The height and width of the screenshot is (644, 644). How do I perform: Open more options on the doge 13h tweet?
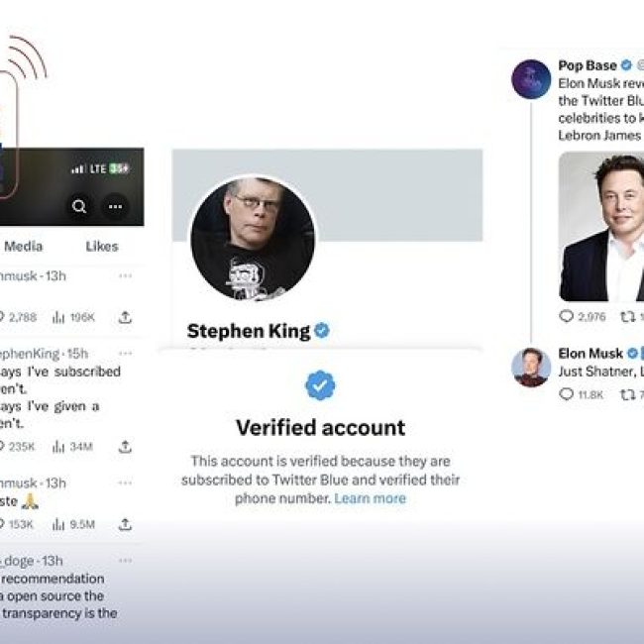click(125, 561)
